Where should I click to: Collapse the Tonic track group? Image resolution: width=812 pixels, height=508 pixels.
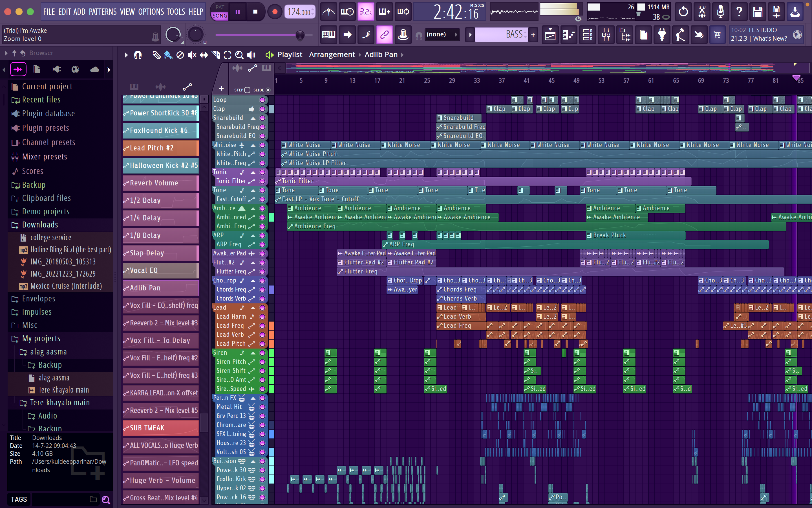(x=253, y=172)
